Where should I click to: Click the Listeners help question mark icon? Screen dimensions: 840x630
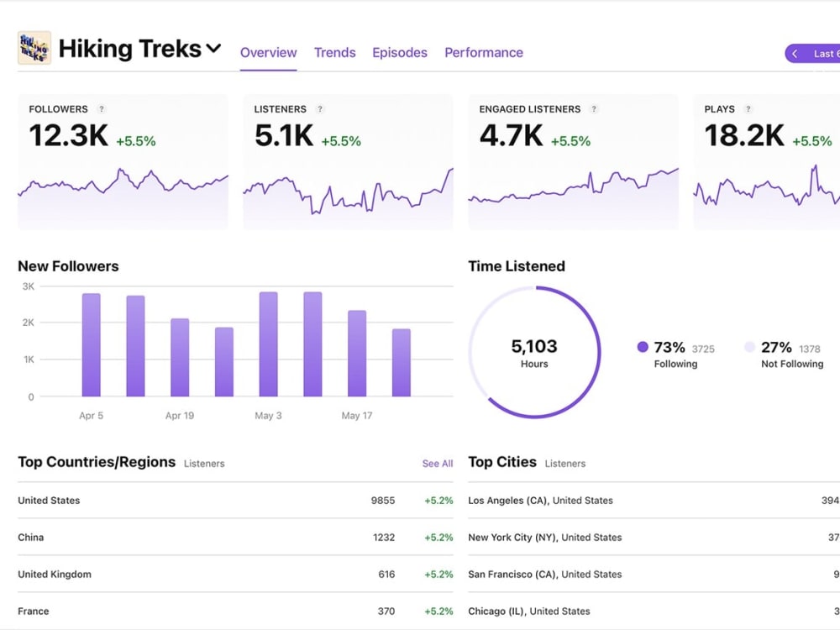tap(320, 108)
